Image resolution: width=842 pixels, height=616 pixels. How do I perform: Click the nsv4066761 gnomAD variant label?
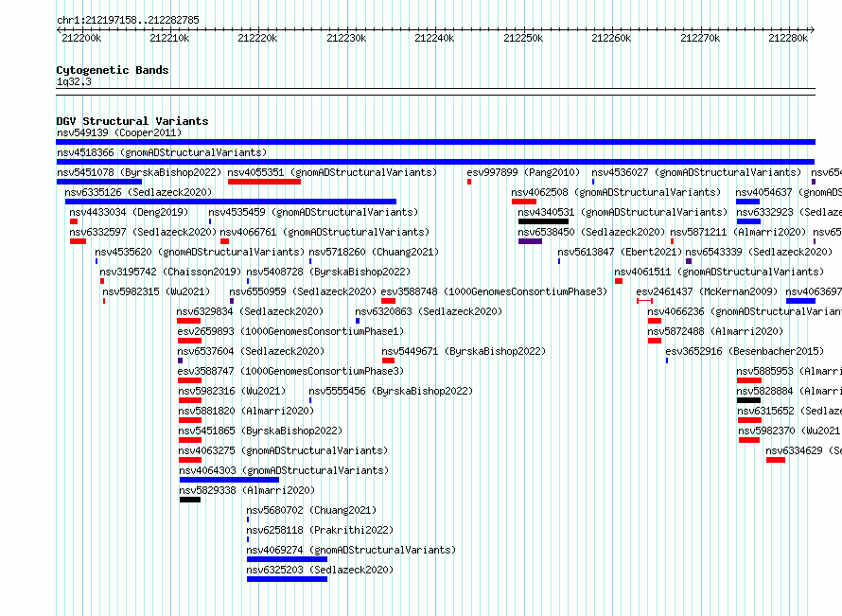(325, 232)
